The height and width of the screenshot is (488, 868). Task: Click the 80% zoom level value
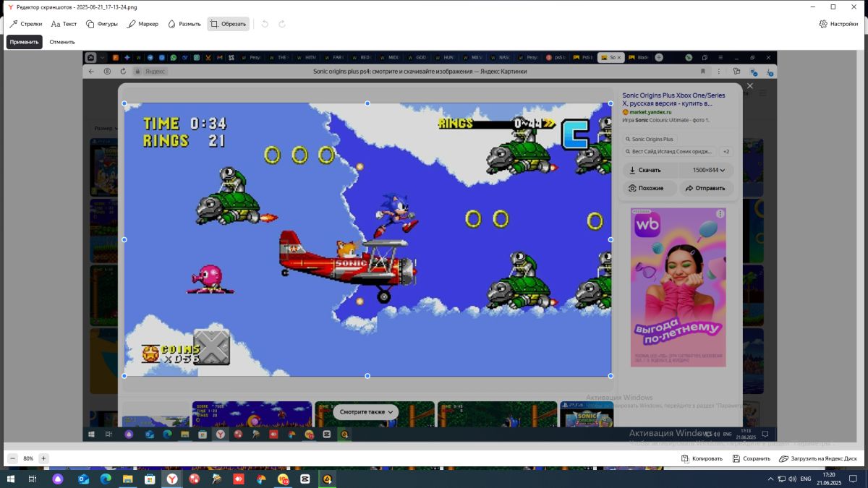[28, 458]
